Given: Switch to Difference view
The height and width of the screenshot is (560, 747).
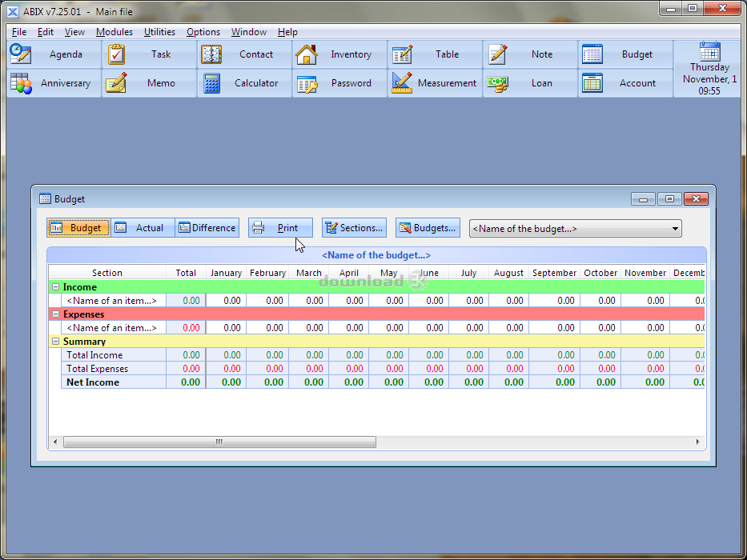Looking at the screenshot, I should click(207, 228).
